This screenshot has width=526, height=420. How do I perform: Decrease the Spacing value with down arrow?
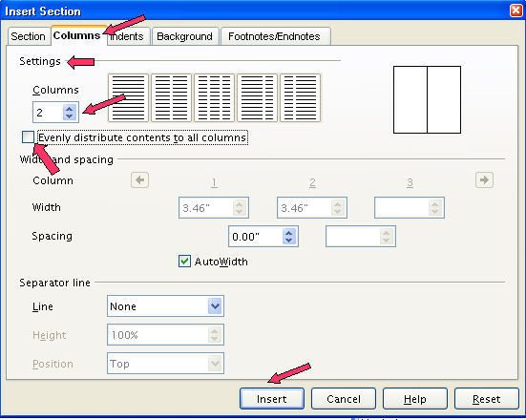click(289, 241)
